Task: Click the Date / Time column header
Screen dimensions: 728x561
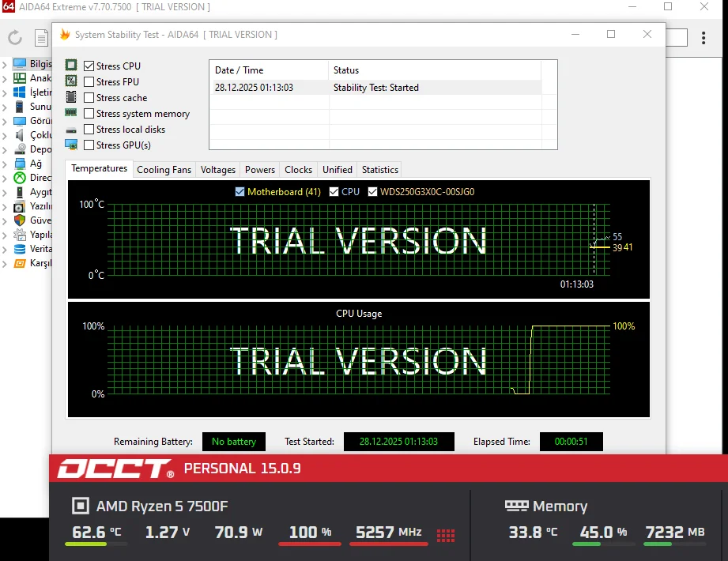Action: (x=269, y=70)
